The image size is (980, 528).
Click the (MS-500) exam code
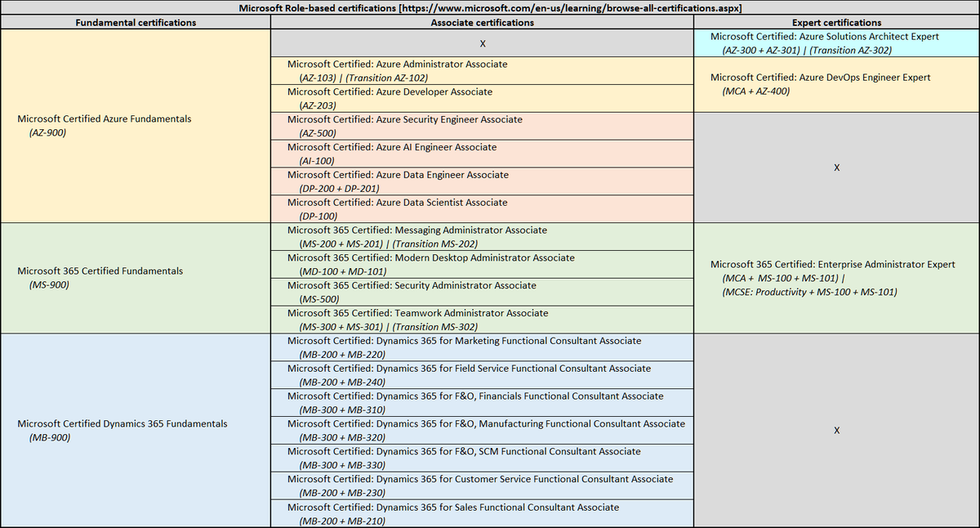coord(319,299)
